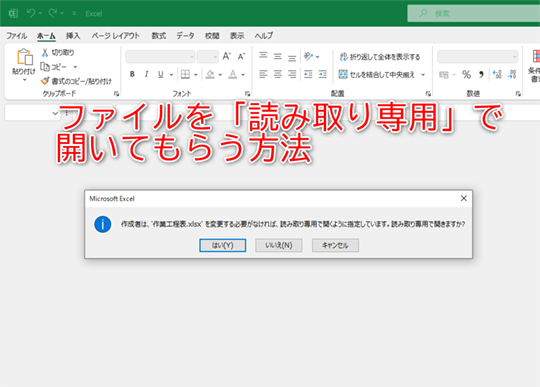Click the Align Left icon
The width and height of the screenshot is (540, 387).
(263, 74)
